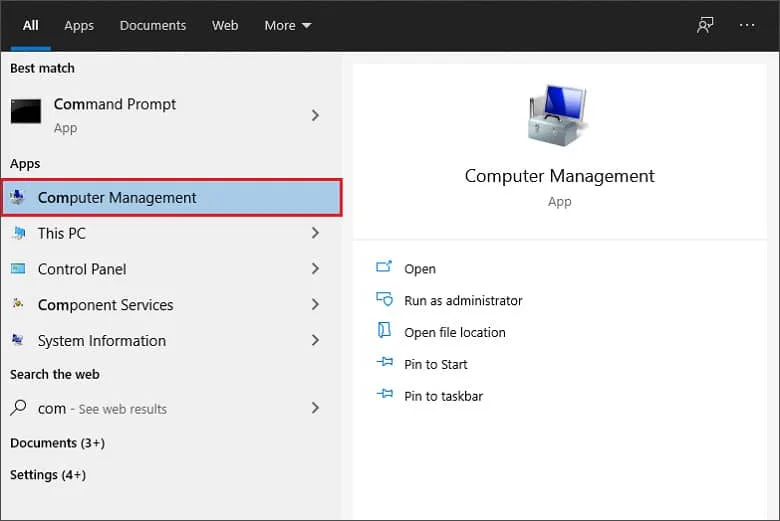Screen dimensions: 780x521
Task: Click the Command Prompt black icon
Action: 26,111
